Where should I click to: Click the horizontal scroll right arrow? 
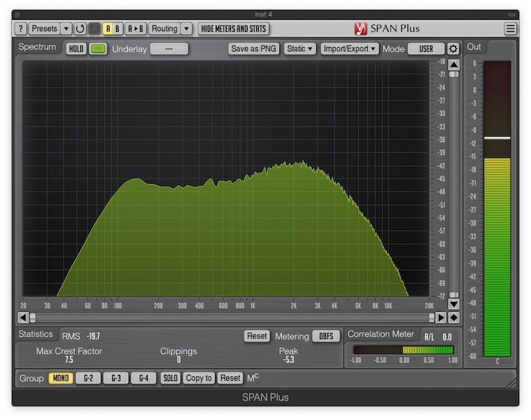(x=441, y=317)
